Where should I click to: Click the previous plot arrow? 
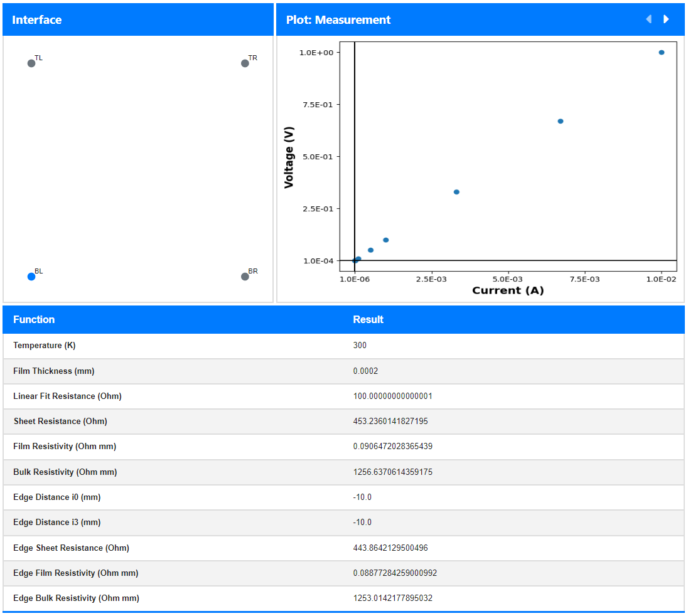[x=648, y=19]
